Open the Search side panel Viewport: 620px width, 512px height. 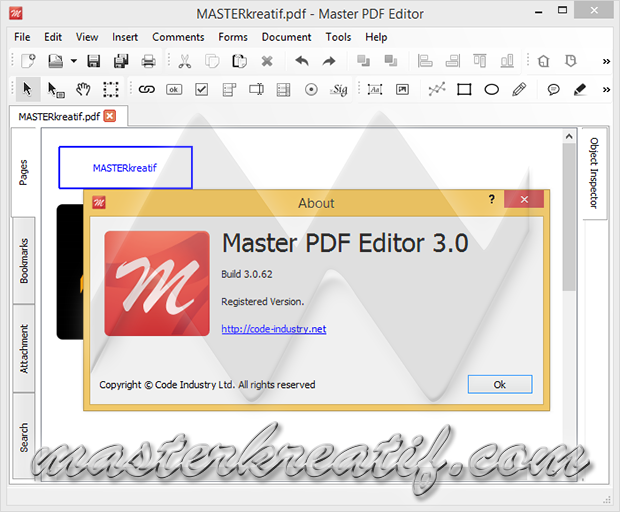click(24, 437)
